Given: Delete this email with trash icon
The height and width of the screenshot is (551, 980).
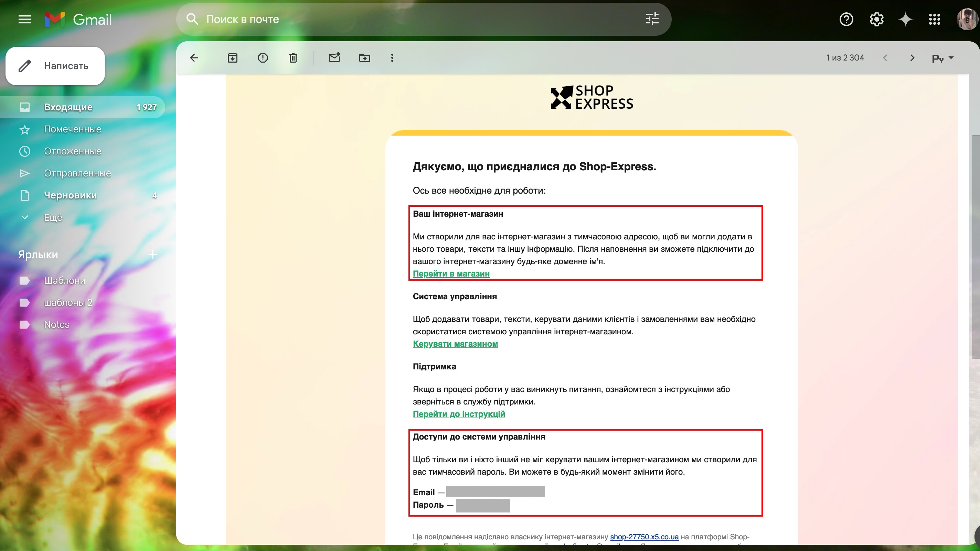Looking at the screenshot, I should [293, 58].
